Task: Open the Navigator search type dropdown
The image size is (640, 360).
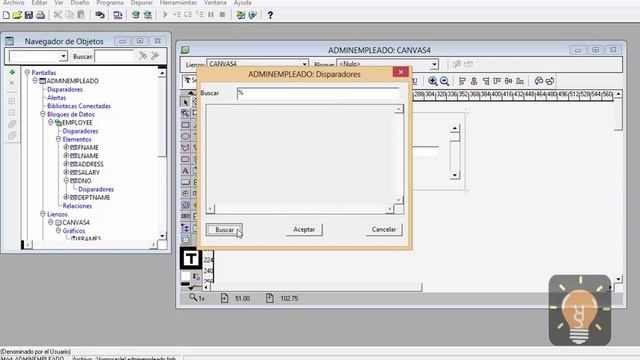Action: point(63,56)
